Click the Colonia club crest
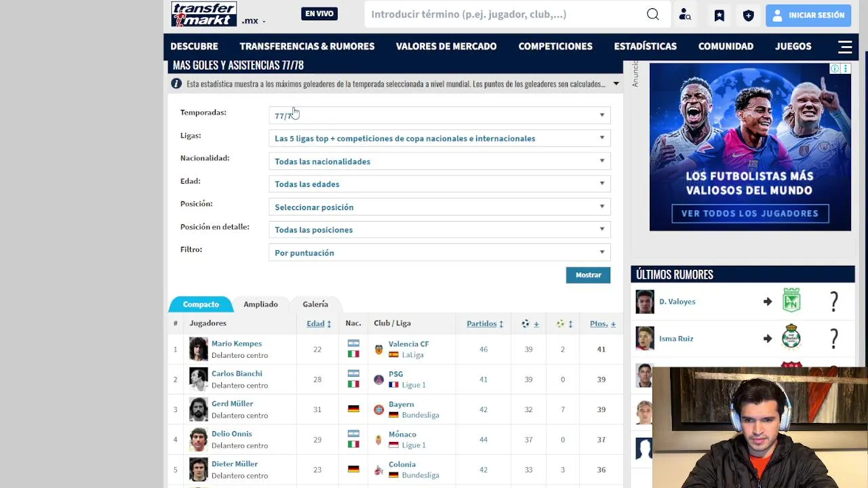 pyautogui.click(x=378, y=470)
